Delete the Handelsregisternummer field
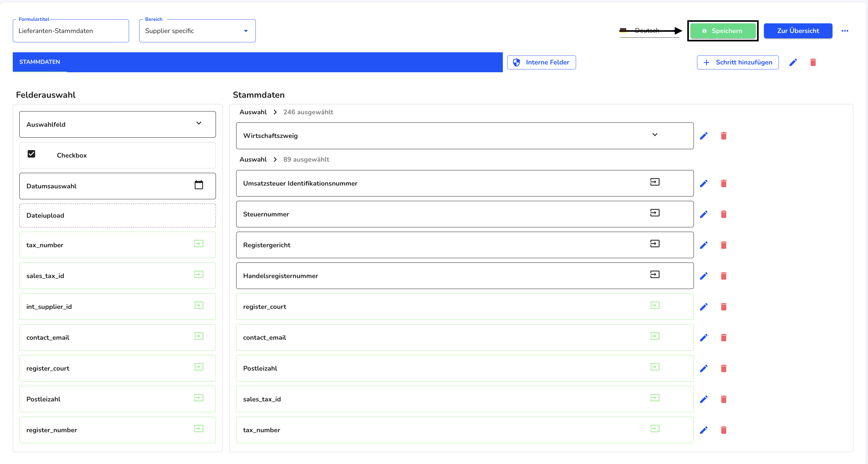 click(x=723, y=276)
